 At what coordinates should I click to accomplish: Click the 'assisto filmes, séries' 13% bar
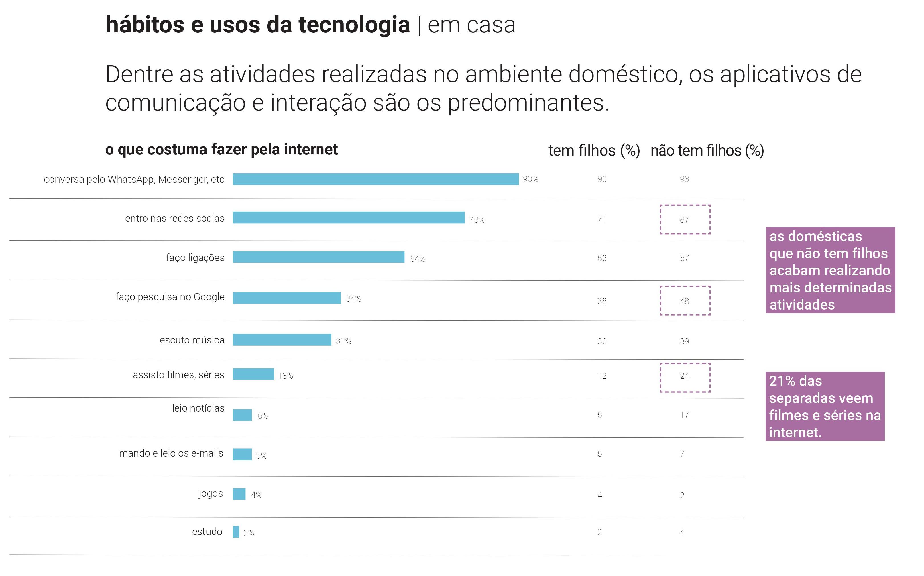(x=253, y=374)
